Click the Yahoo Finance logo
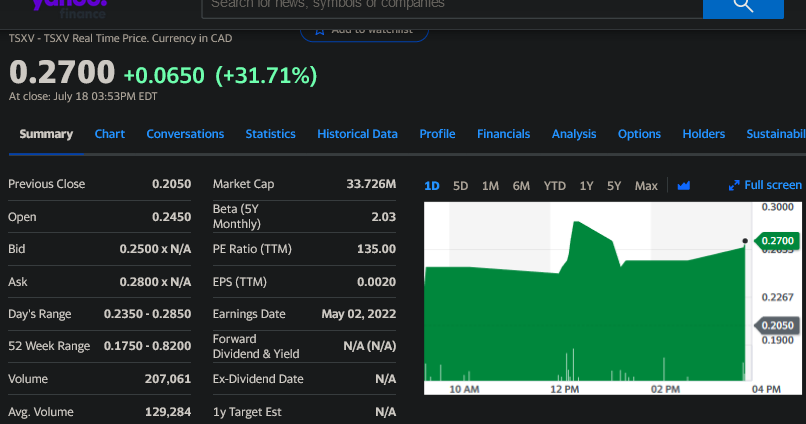 68,6
